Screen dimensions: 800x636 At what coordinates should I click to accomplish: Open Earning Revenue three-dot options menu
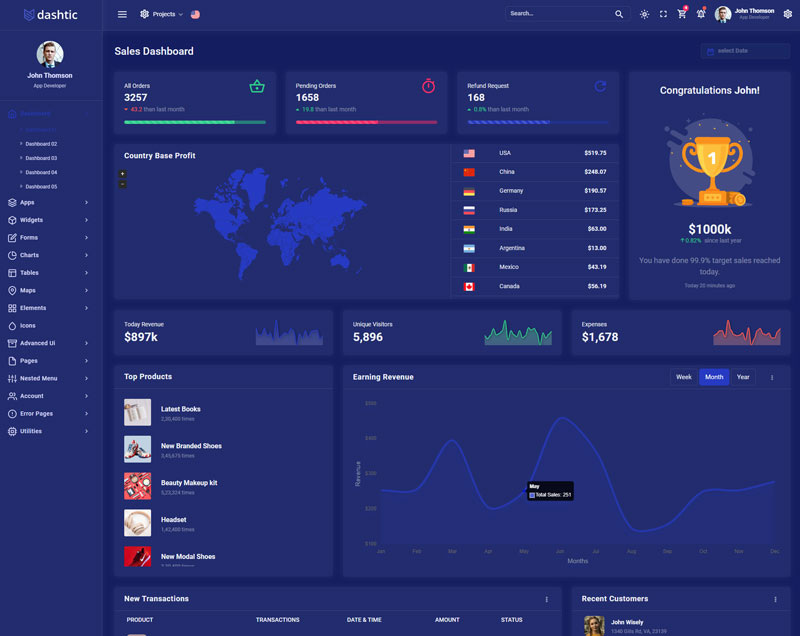pos(771,377)
